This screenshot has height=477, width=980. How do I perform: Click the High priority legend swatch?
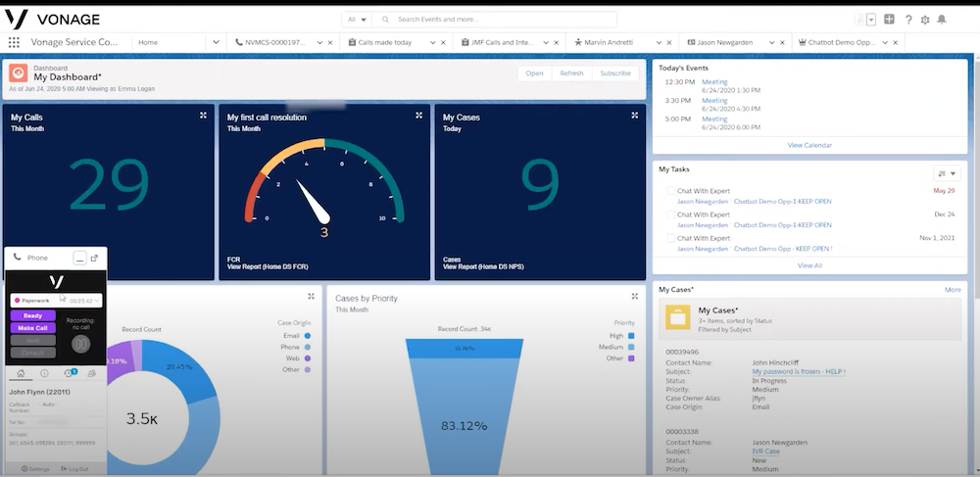[631, 336]
